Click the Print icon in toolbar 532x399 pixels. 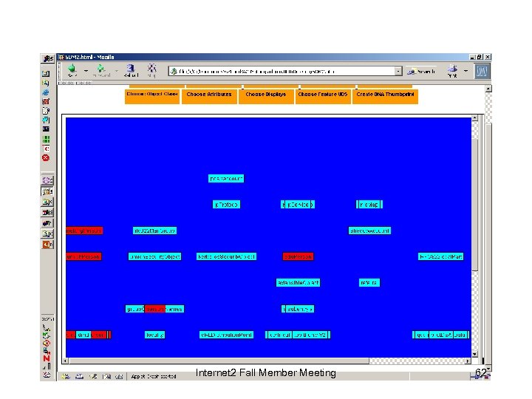[x=452, y=69]
